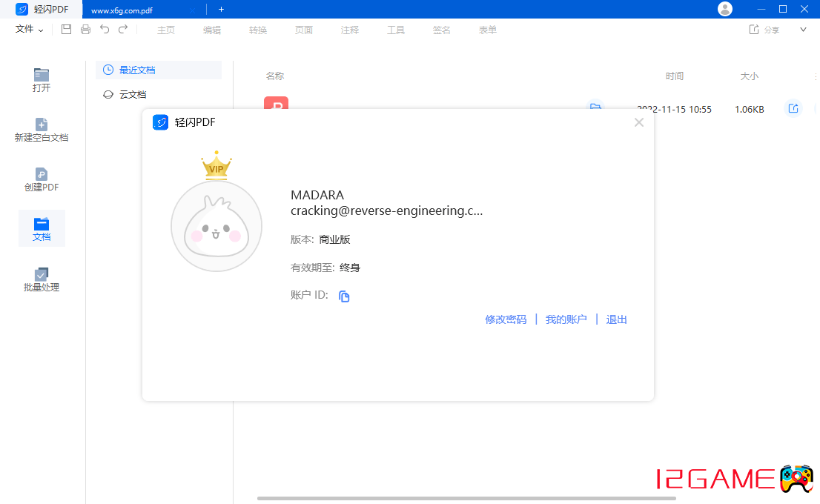The height and width of the screenshot is (504, 820).
Task: Click the 修改密码 link
Action: pos(506,319)
